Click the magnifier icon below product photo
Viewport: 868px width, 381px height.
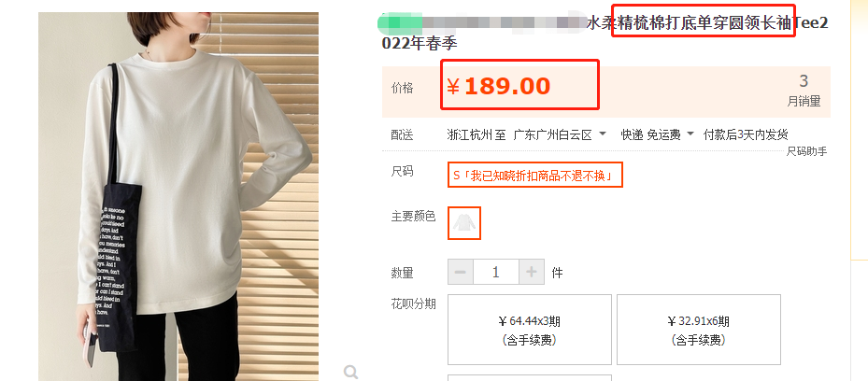pyautogui.click(x=350, y=373)
